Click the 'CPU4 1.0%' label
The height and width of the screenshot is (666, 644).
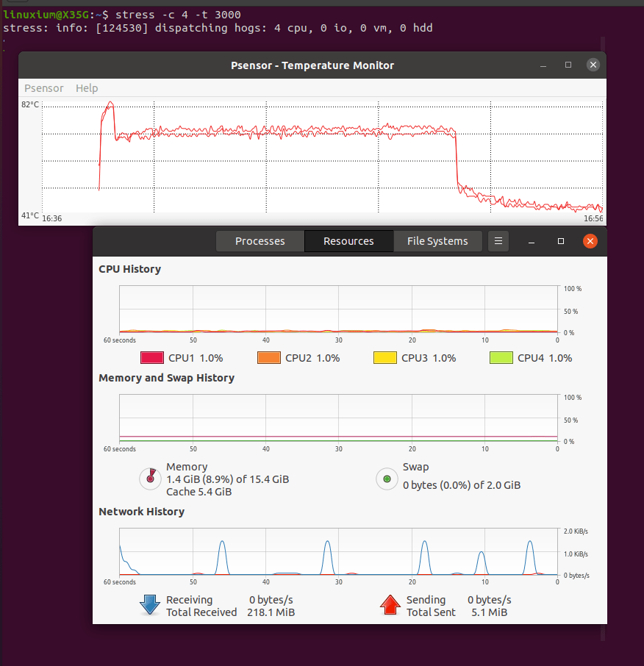(545, 358)
